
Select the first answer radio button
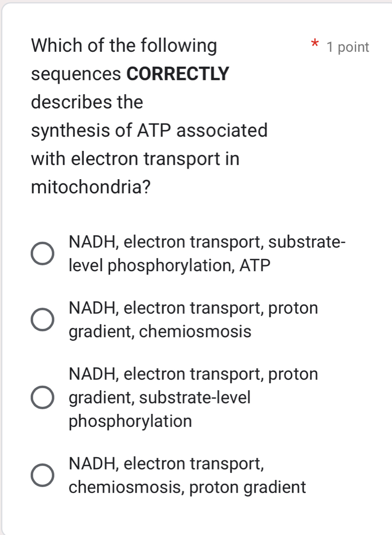(41, 253)
